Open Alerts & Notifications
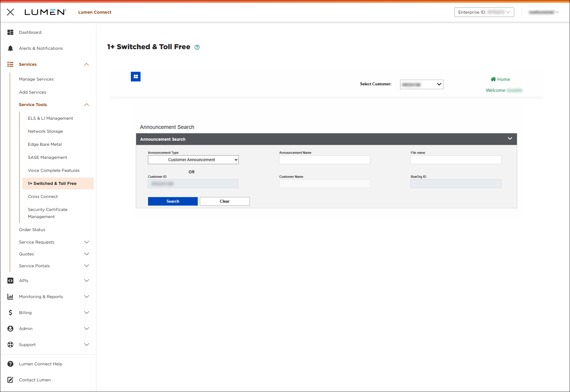 (41, 48)
